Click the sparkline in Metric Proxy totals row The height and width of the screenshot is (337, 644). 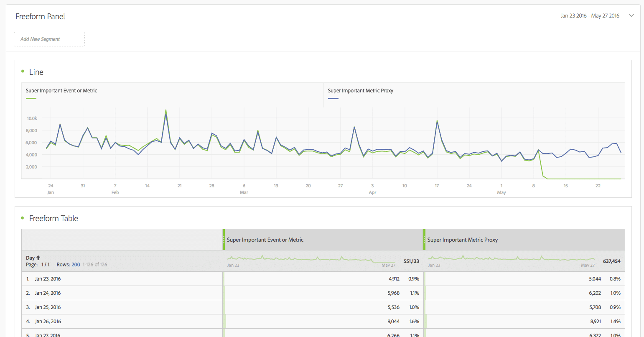(512, 259)
